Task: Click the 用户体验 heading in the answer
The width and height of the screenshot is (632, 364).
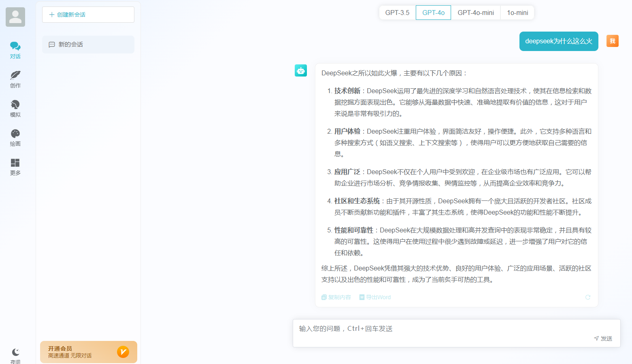Action: [347, 132]
